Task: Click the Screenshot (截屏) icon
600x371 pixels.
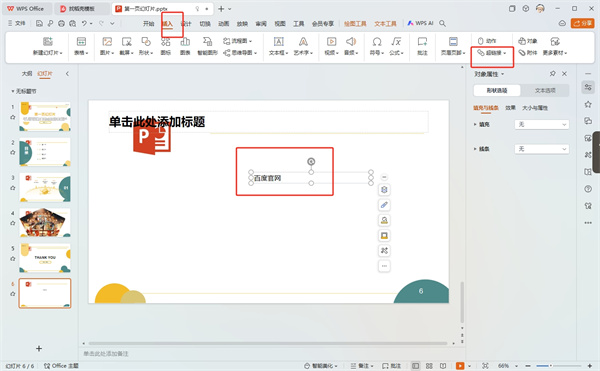Action: (126, 41)
